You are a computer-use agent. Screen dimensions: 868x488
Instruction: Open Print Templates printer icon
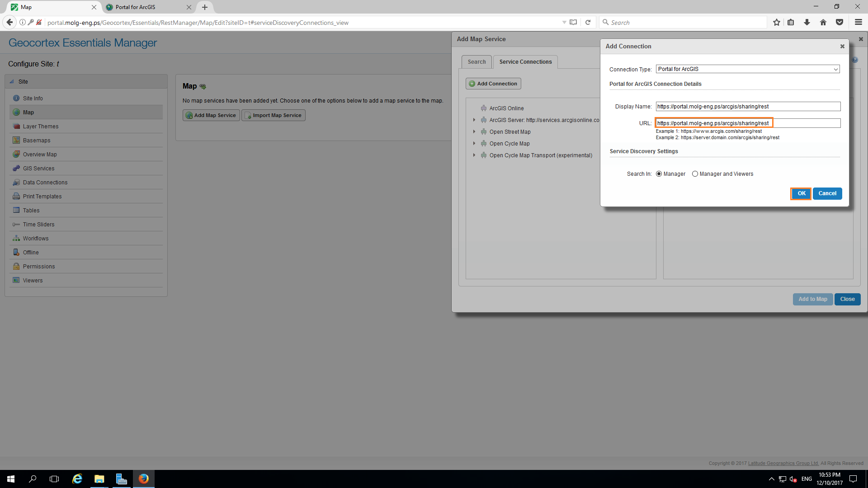point(16,197)
